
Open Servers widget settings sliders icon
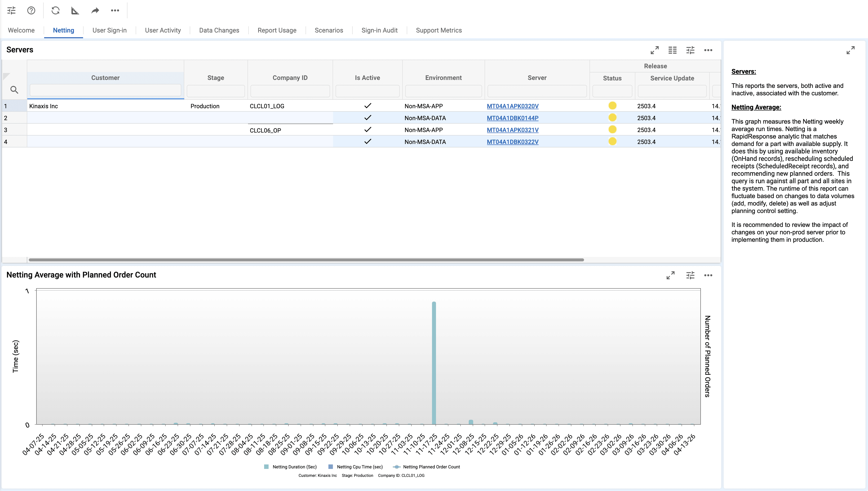[690, 50]
